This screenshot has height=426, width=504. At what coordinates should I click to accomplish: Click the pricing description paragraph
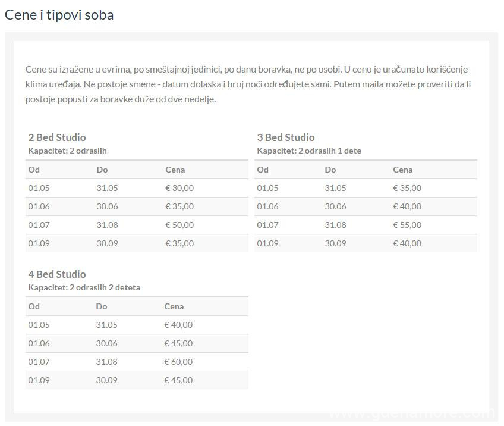tap(250, 84)
